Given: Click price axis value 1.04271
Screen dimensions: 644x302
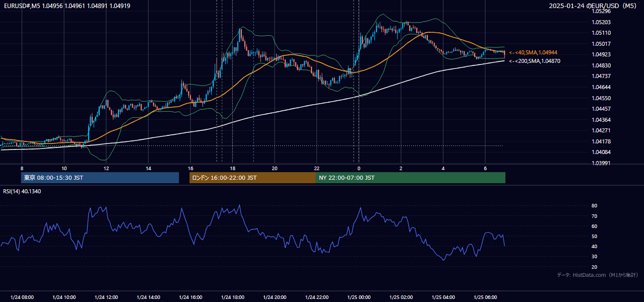Looking at the screenshot, I should click(x=602, y=130).
